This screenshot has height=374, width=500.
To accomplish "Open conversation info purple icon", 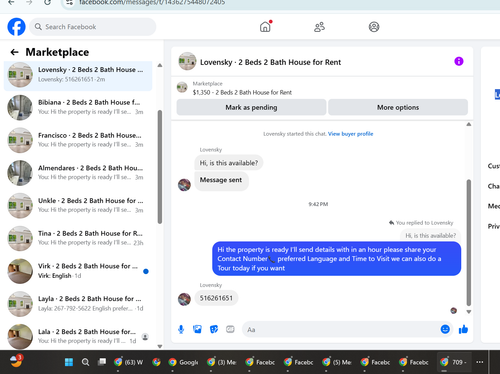I will (x=459, y=61).
